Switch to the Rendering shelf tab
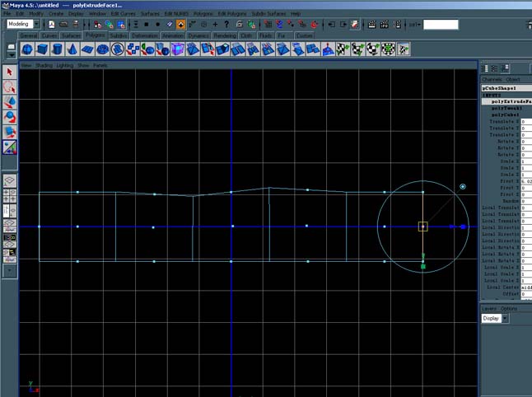This screenshot has height=397, width=532. [225, 35]
